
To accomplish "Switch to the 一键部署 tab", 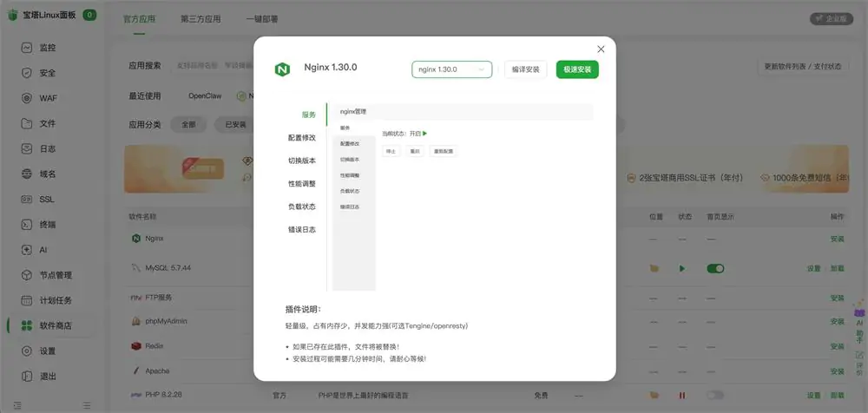I will tap(262, 19).
